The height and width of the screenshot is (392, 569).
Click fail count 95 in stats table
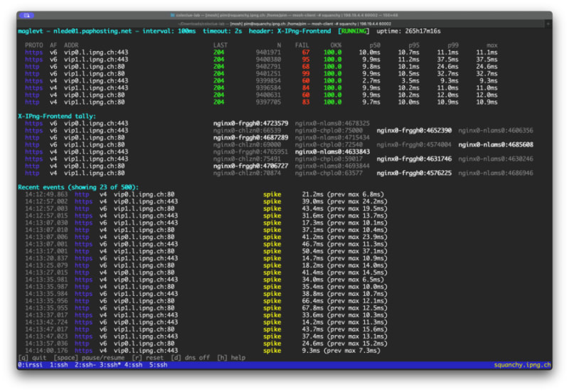pos(306,60)
